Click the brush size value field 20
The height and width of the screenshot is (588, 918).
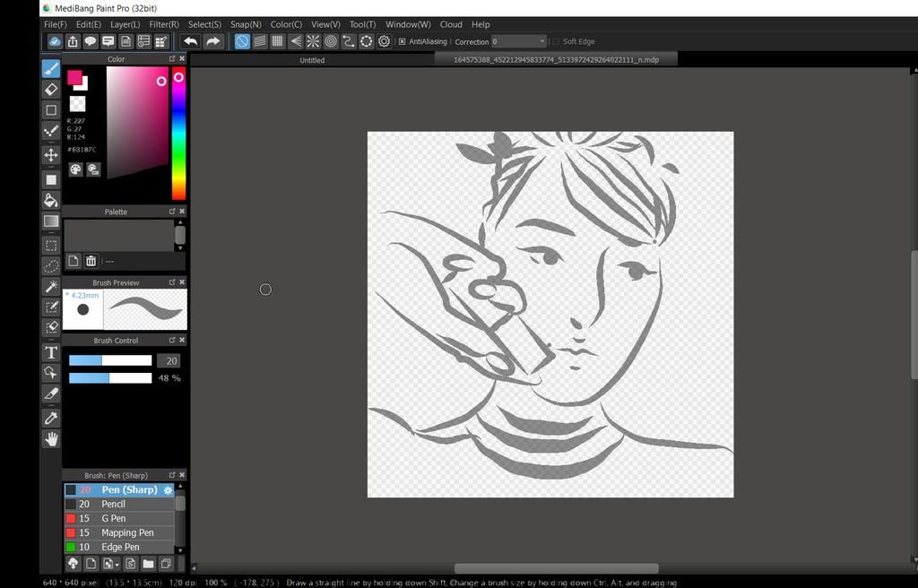(169, 360)
